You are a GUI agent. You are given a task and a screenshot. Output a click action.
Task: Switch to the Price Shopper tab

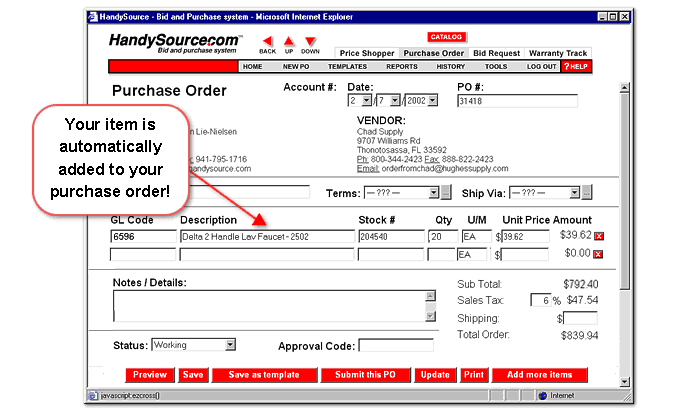(x=367, y=53)
